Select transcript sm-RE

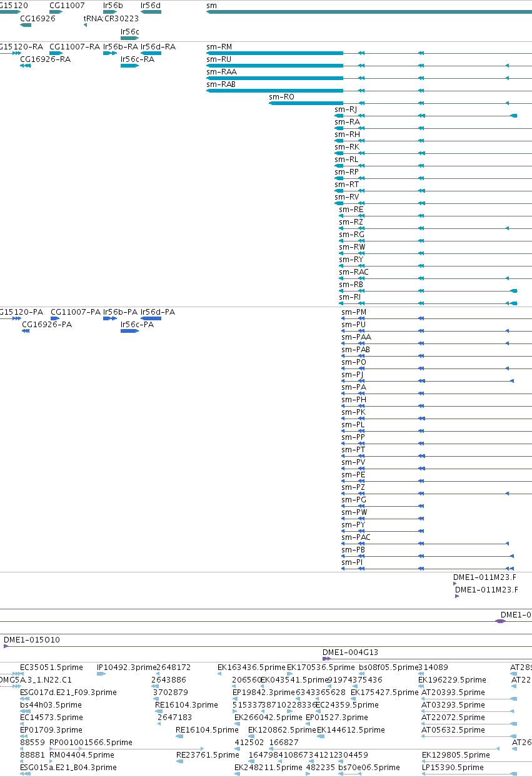[x=435, y=216]
